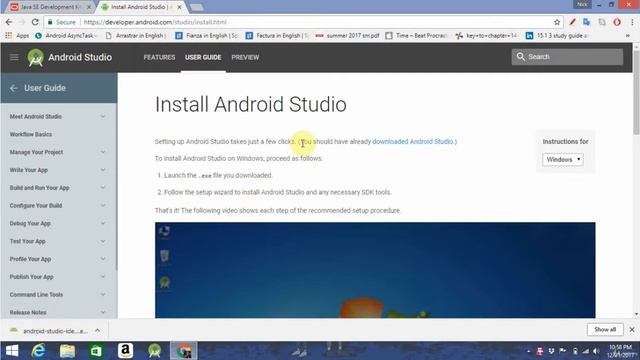Click the Opera-style red circle extension icon
Viewport: 640px width, 360px height.
pyautogui.click(x=617, y=22)
